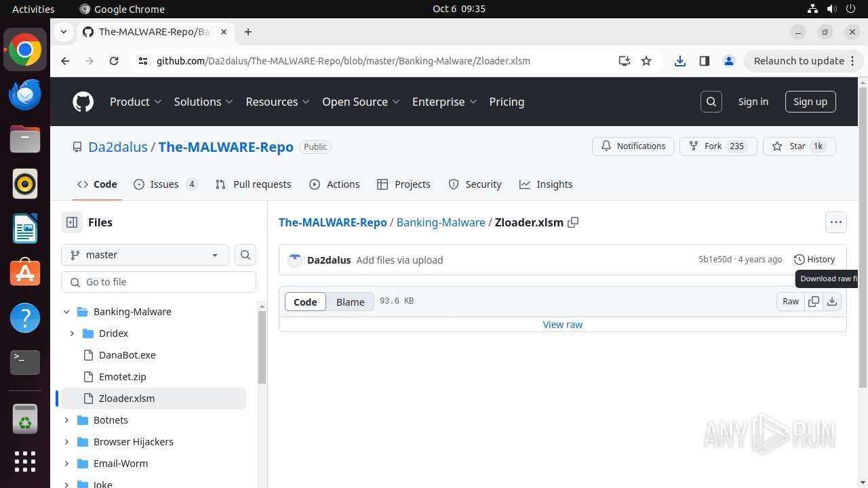Bookmark this tab star icon
Image resolution: width=868 pixels, height=488 pixels.
pos(646,61)
